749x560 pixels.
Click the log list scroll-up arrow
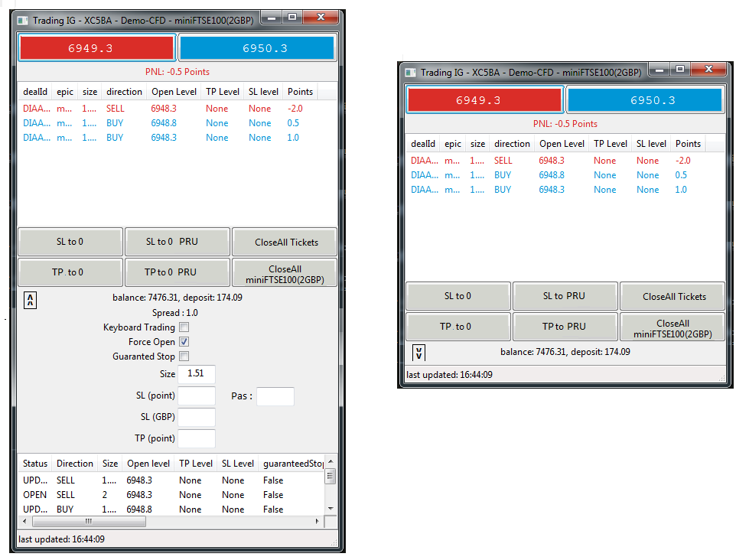(331, 461)
